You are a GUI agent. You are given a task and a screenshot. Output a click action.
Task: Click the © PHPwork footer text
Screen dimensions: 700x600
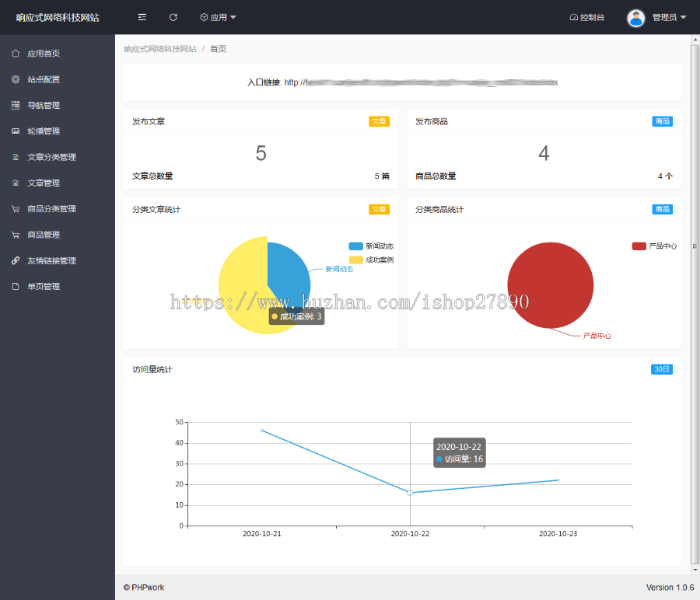144,588
